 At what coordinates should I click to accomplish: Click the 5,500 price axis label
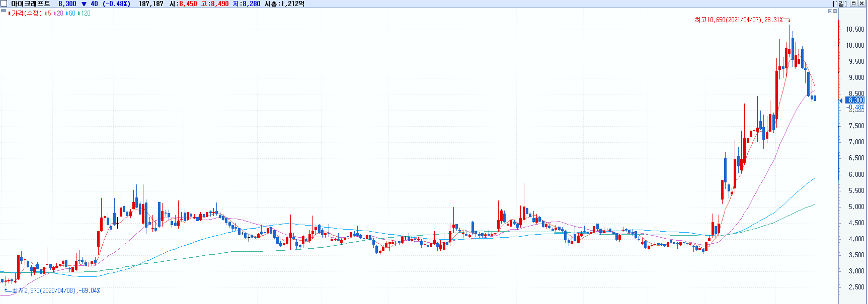(856, 190)
